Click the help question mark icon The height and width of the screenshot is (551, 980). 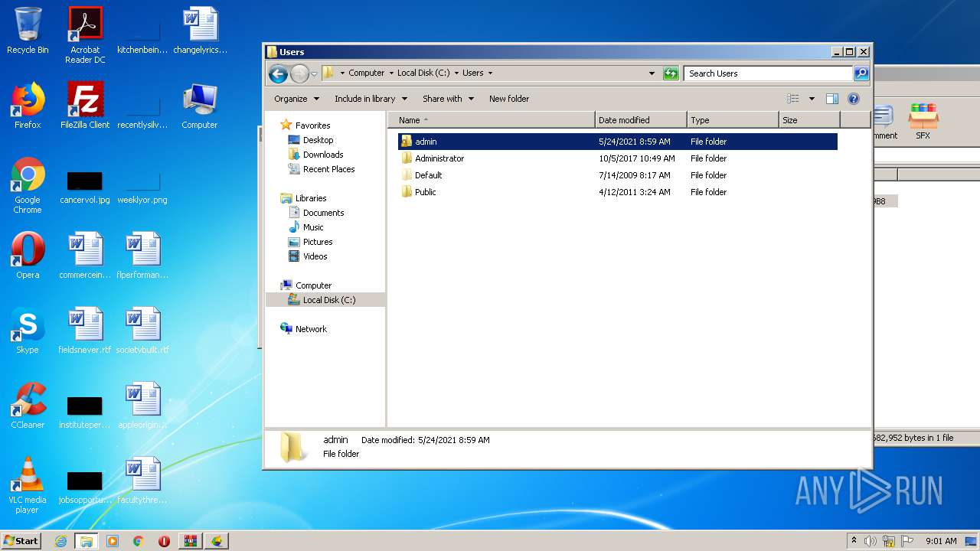(x=854, y=99)
